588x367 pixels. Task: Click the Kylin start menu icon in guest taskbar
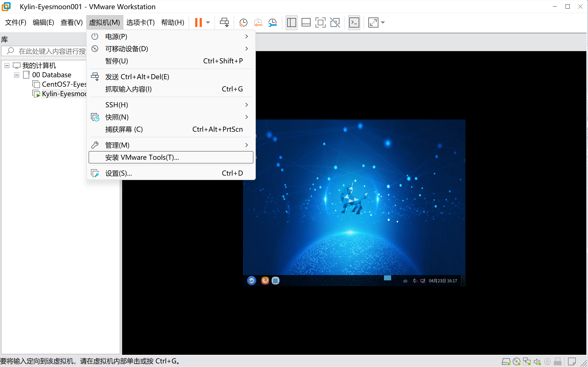(x=252, y=281)
